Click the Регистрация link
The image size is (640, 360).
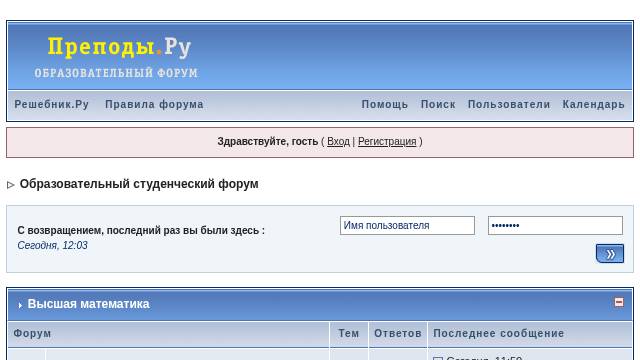[387, 142]
